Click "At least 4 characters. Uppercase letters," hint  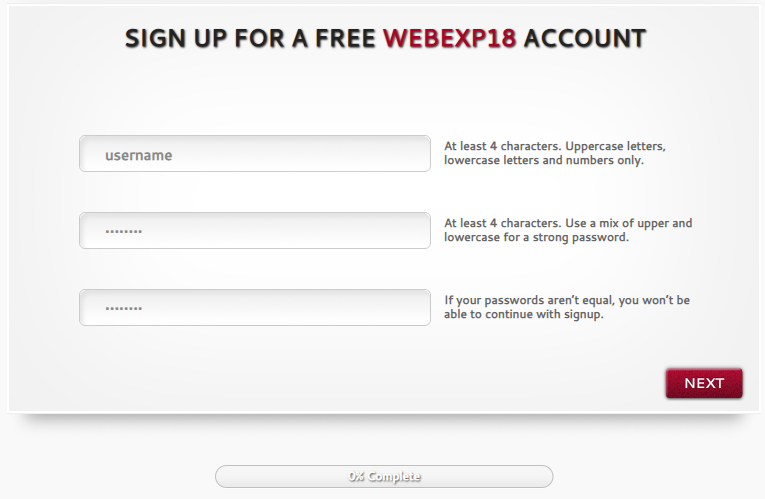tap(555, 146)
